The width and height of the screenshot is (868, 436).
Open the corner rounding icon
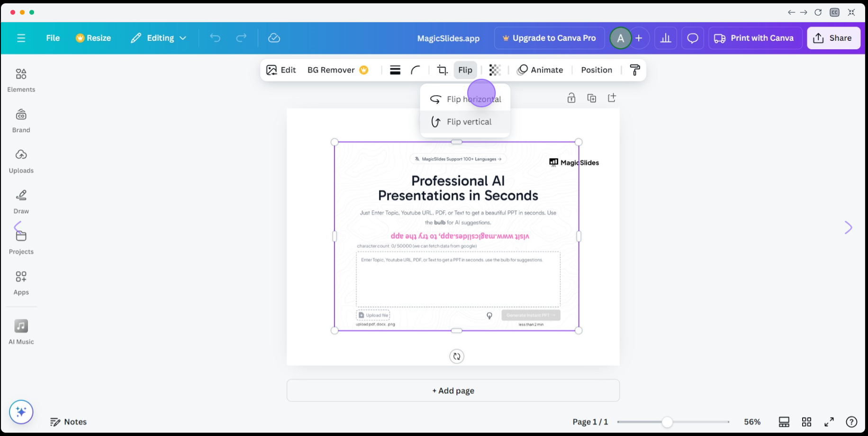[416, 70]
